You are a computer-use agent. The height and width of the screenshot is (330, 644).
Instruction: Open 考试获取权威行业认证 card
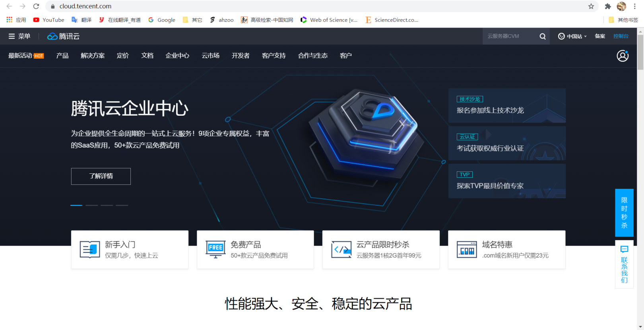tap(507, 143)
